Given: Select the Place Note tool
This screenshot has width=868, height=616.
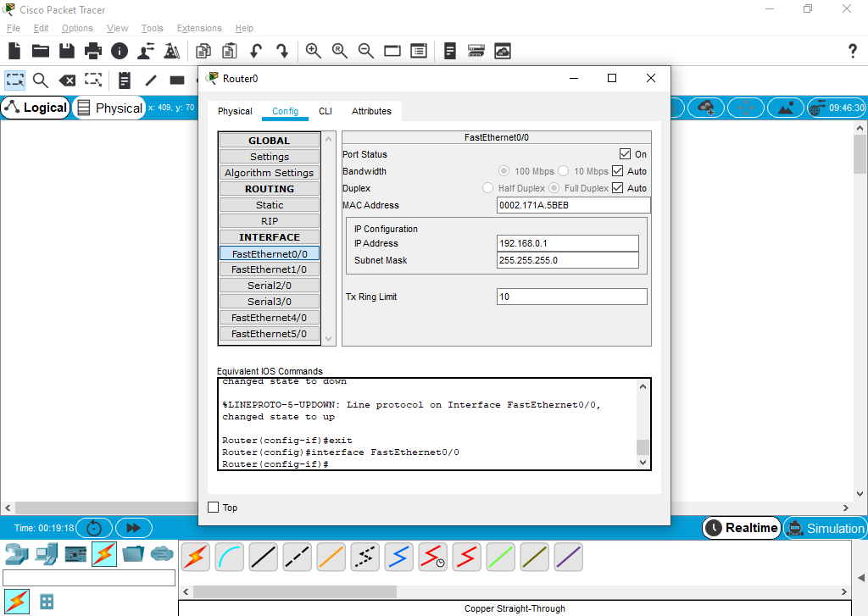Looking at the screenshot, I should (x=125, y=80).
